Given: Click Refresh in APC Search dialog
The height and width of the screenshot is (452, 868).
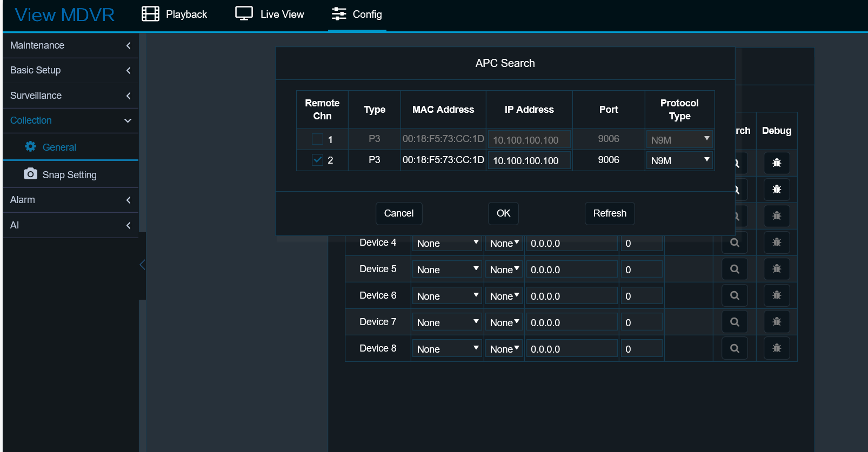Looking at the screenshot, I should coord(609,213).
